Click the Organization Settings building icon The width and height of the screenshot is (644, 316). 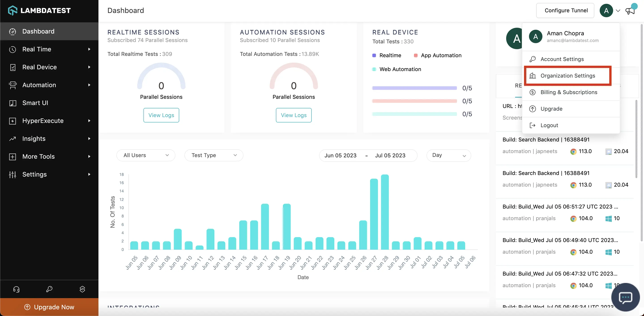click(533, 76)
